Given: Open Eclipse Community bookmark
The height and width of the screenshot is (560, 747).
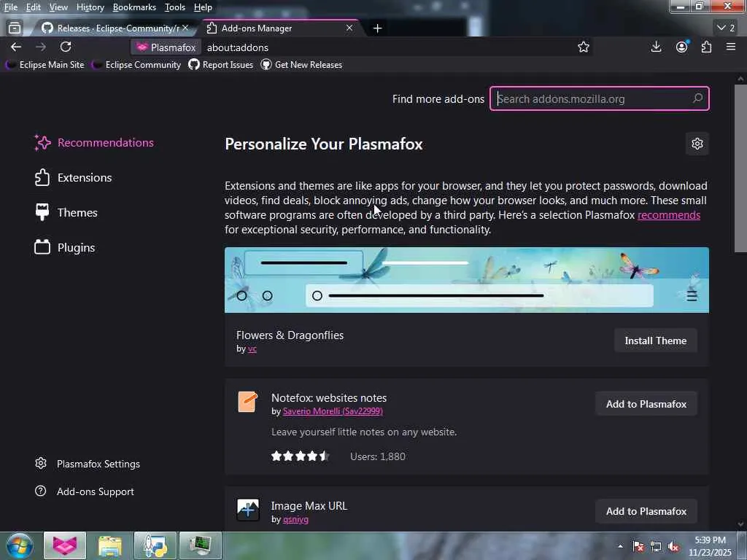Looking at the screenshot, I should point(136,65).
